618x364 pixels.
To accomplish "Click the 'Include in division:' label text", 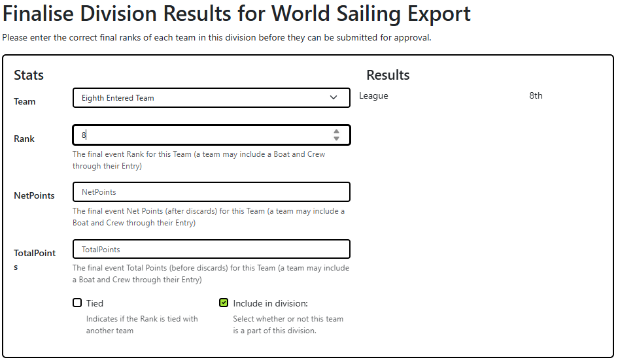I will pos(270,303).
